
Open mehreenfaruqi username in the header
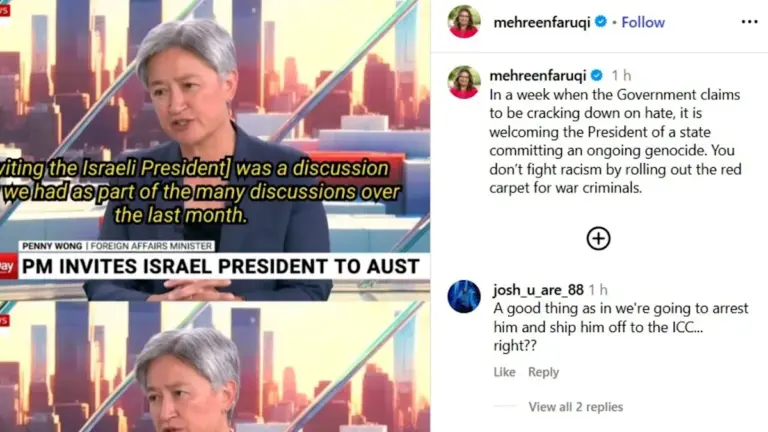[x=542, y=23]
